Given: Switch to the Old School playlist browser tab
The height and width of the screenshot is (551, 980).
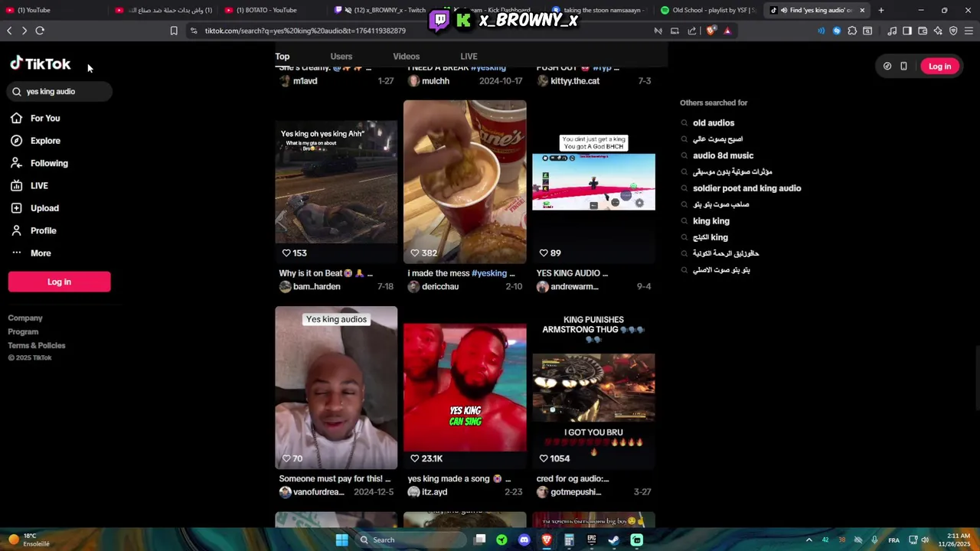Looking at the screenshot, I should (708, 10).
